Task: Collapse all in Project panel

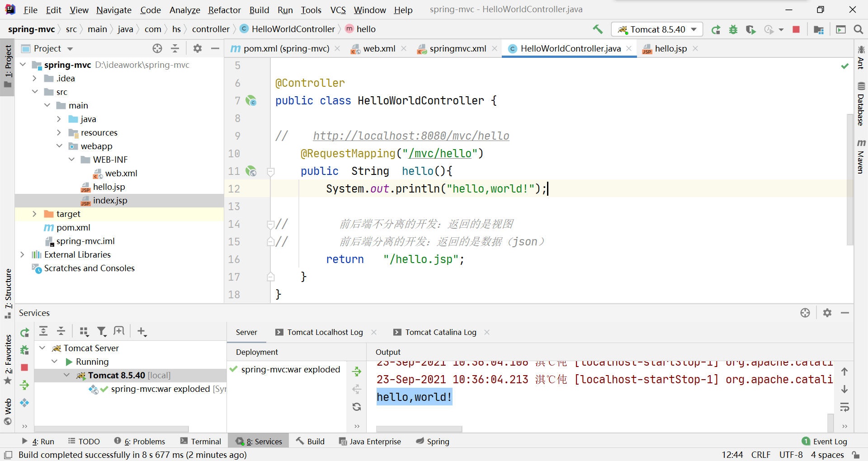Action: point(175,48)
